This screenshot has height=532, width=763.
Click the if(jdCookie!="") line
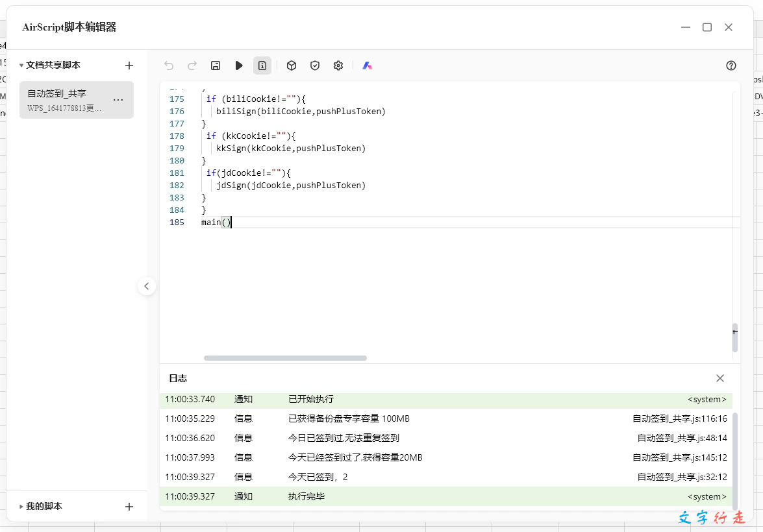248,173
